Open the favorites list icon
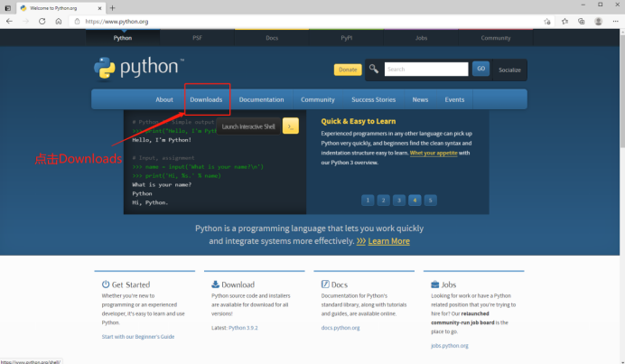This screenshot has height=364, width=625. pos(564,22)
